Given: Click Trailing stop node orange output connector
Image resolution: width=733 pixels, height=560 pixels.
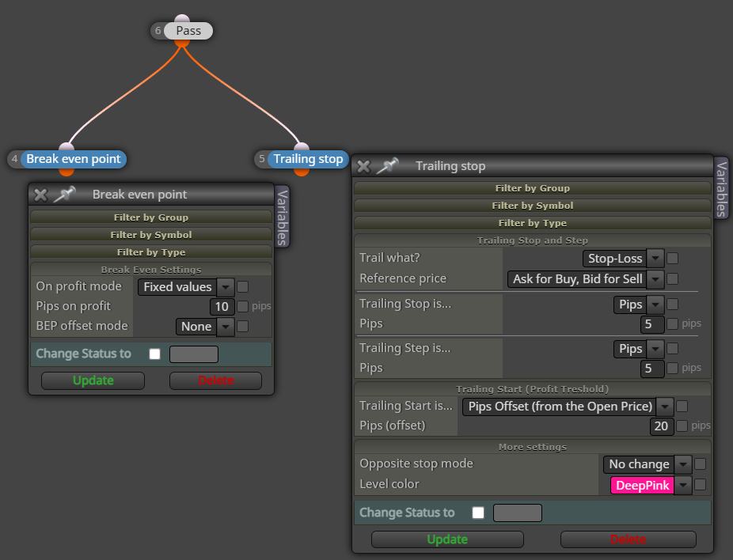Looking at the screenshot, I should click(x=302, y=172).
